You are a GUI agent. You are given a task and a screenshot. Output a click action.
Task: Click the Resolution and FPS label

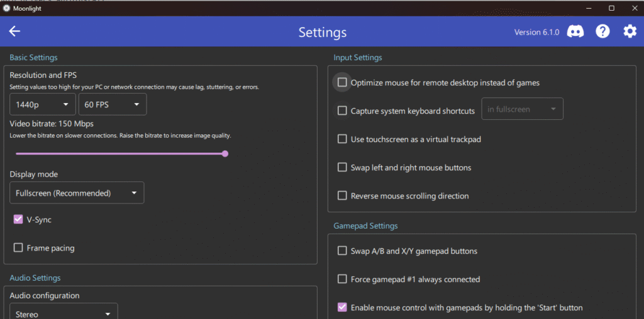tap(43, 75)
